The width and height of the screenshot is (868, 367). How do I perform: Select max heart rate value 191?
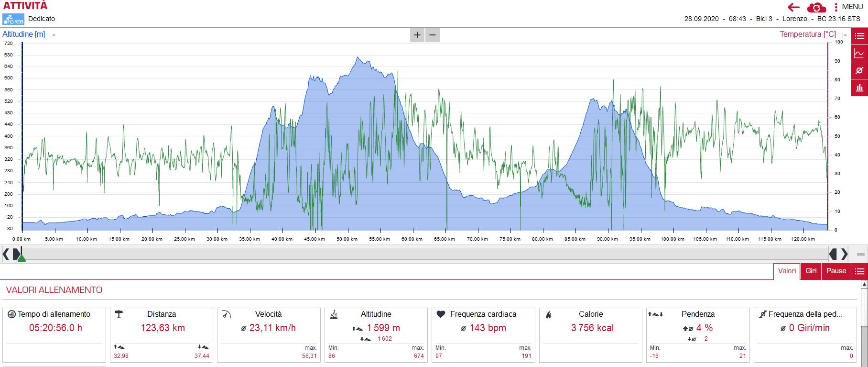point(526,356)
